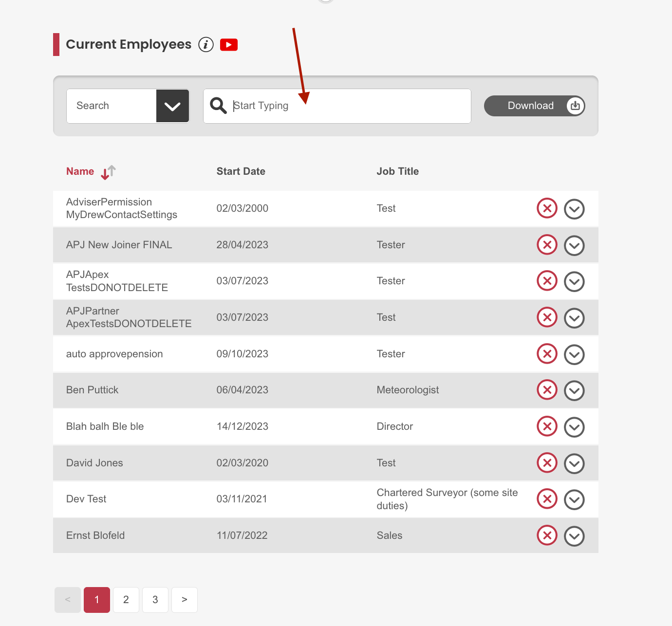Expand Ernst Blofeld row details

[574, 536]
